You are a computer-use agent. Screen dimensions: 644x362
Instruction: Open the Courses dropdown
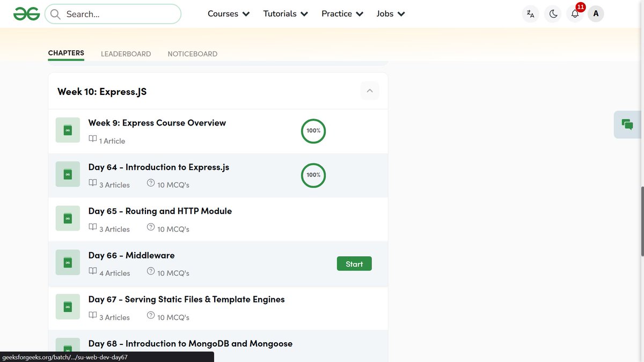coord(228,13)
